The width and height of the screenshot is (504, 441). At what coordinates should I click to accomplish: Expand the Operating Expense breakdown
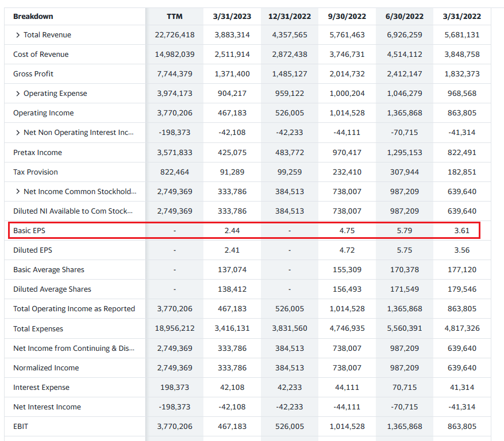pos(18,94)
